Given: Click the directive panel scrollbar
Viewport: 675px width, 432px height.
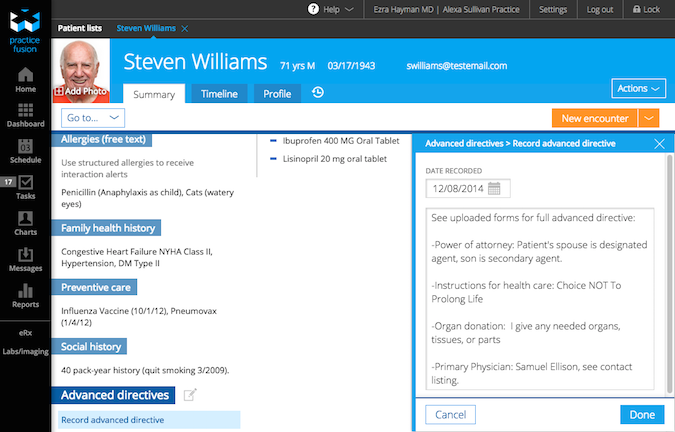Looking at the screenshot, I should (x=669, y=274).
